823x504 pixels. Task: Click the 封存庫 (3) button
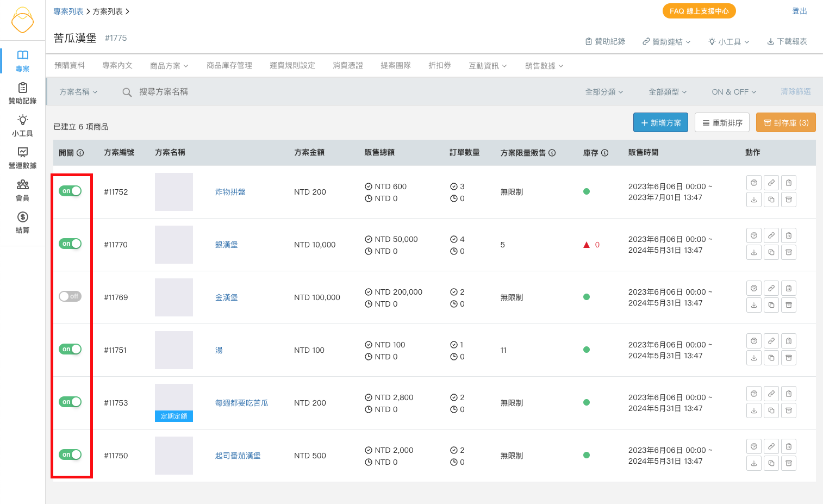[786, 122]
